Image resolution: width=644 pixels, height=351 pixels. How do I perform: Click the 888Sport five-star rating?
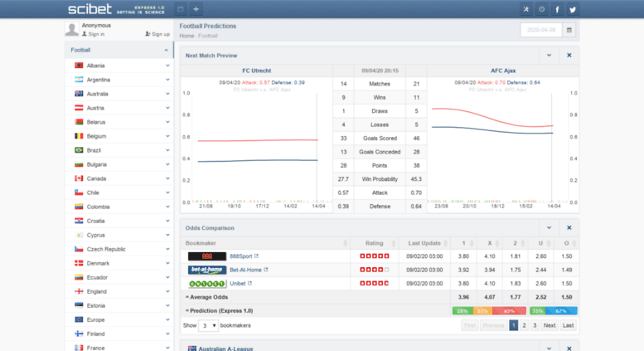pyautogui.click(x=374, y=256)
